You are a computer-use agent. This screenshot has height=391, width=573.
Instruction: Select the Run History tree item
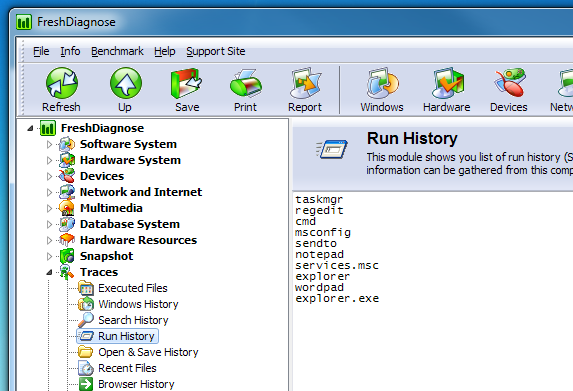click(118, 336)
